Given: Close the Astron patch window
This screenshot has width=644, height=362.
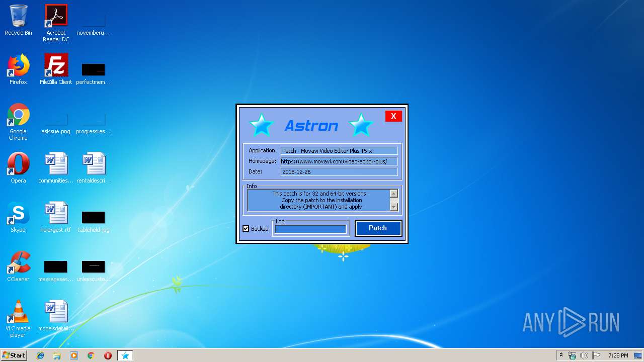Looking at the screenshot, I should pos(393,116).
